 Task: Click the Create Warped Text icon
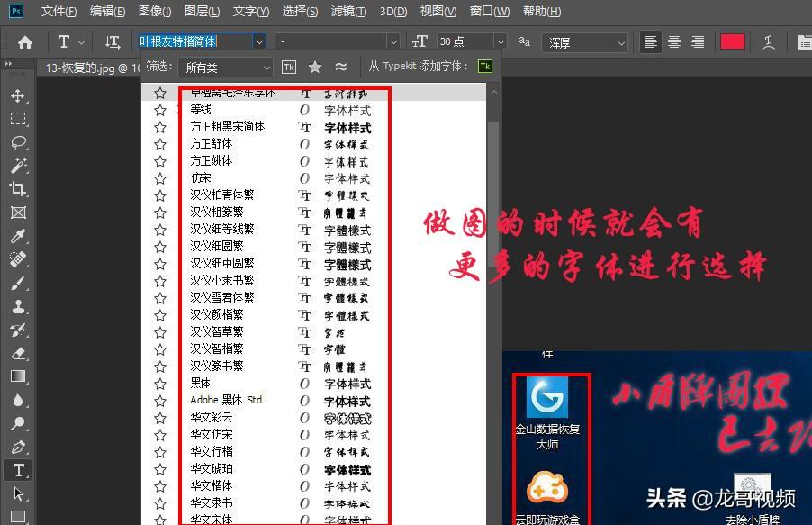coord(769,42)
